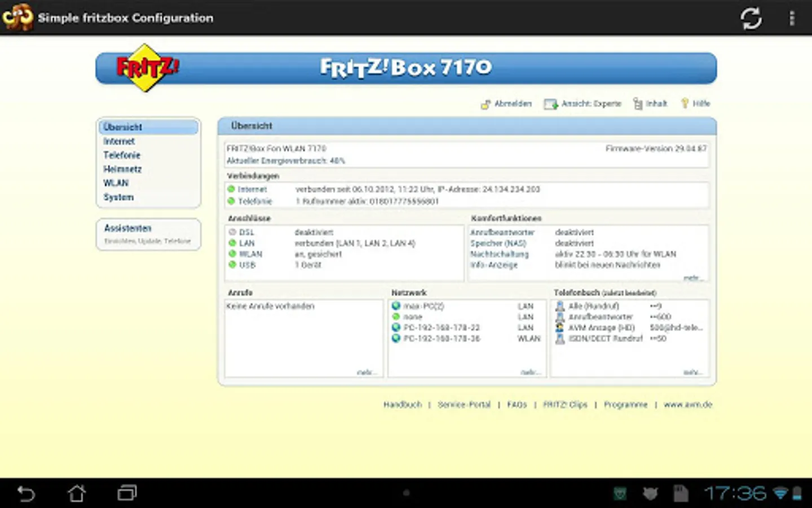Click the Abmelden logout icon
Screen dimensions: 812x508
[x=486, y=104]
